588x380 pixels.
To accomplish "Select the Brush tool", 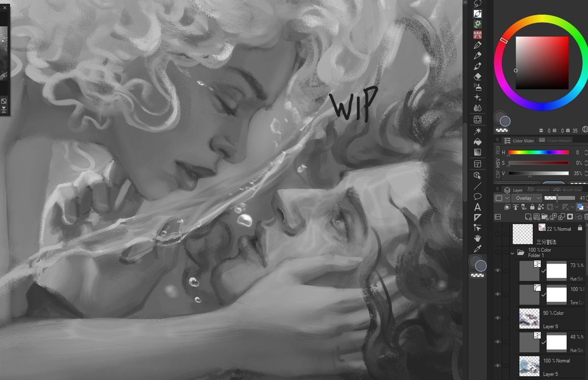I will [478, 66].
